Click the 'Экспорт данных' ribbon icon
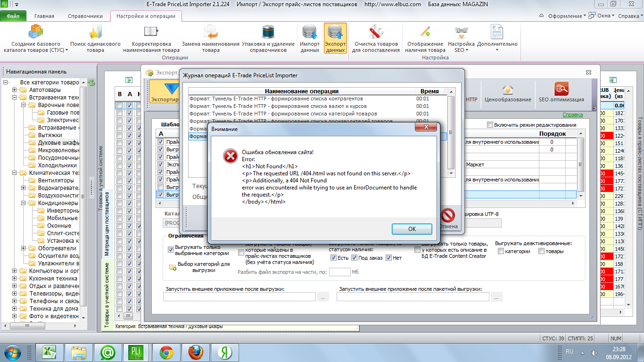 coord(335,38)
